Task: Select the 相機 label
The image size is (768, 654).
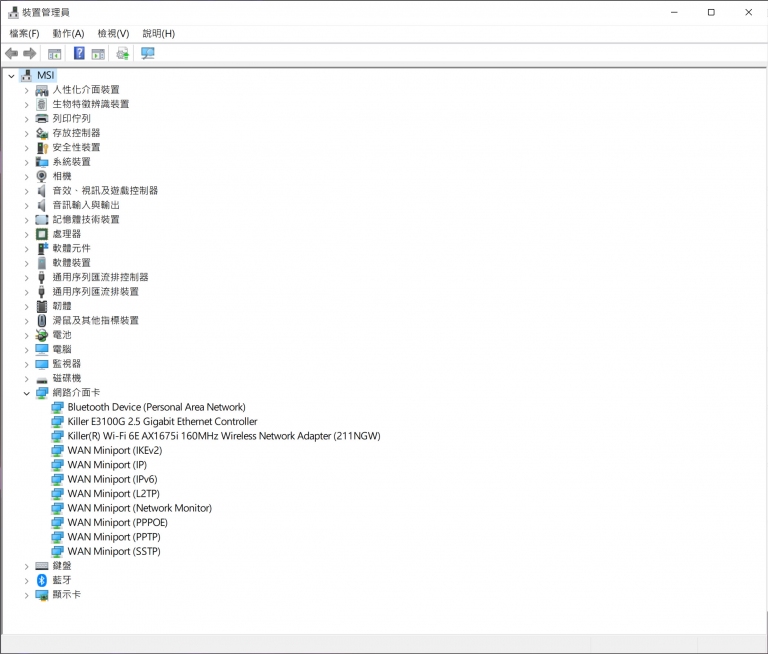Action: (62, 176)
